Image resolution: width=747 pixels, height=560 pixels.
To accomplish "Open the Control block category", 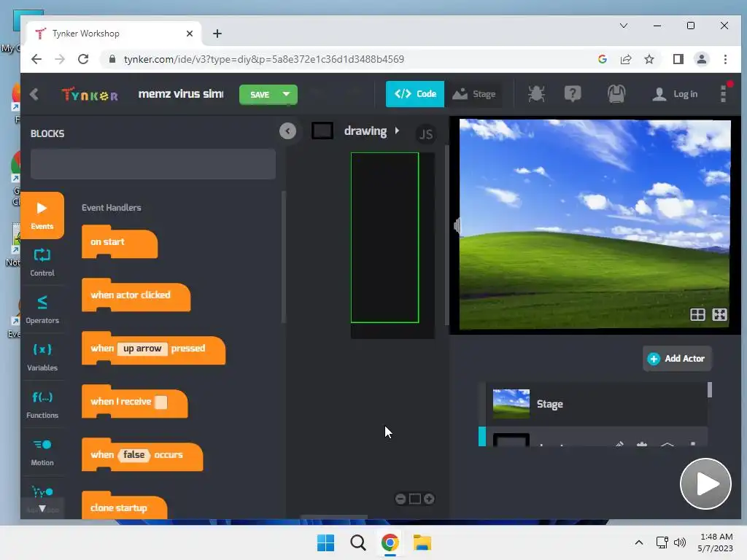I will [42, 262].
